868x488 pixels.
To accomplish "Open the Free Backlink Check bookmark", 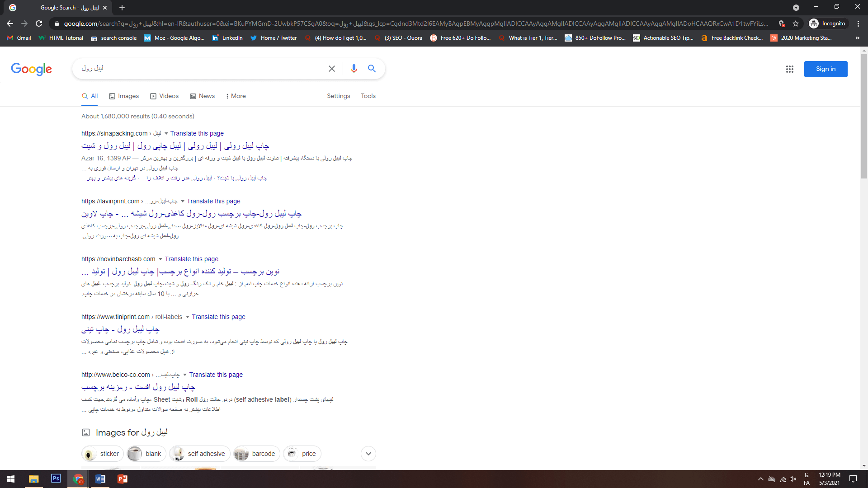I will (x=732, y=38).
